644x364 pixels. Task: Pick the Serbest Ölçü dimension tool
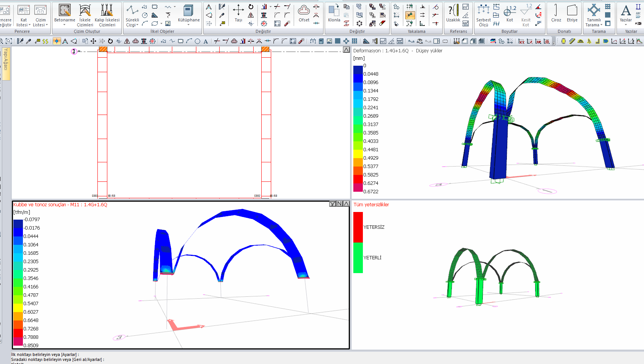(x=483, y=15)
